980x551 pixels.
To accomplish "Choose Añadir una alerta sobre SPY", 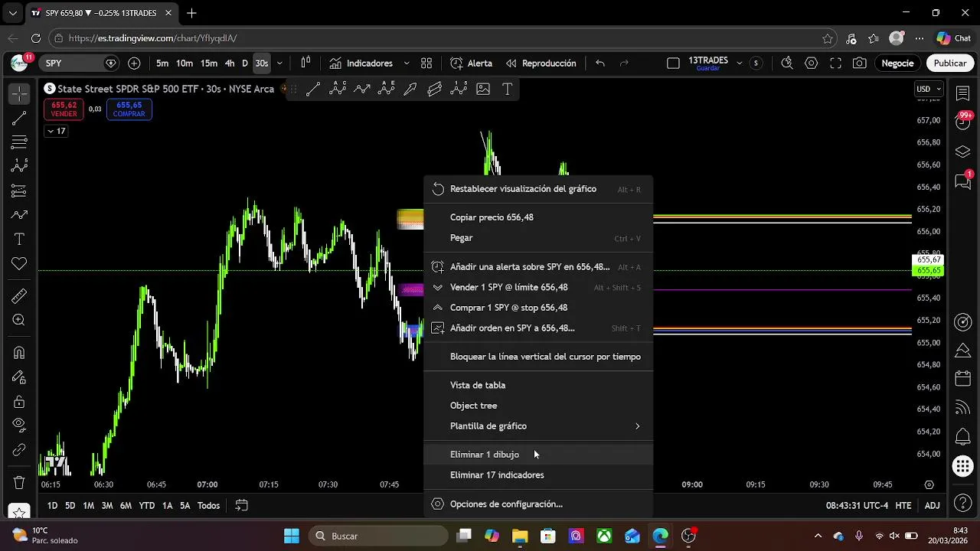I will point(538,267).
